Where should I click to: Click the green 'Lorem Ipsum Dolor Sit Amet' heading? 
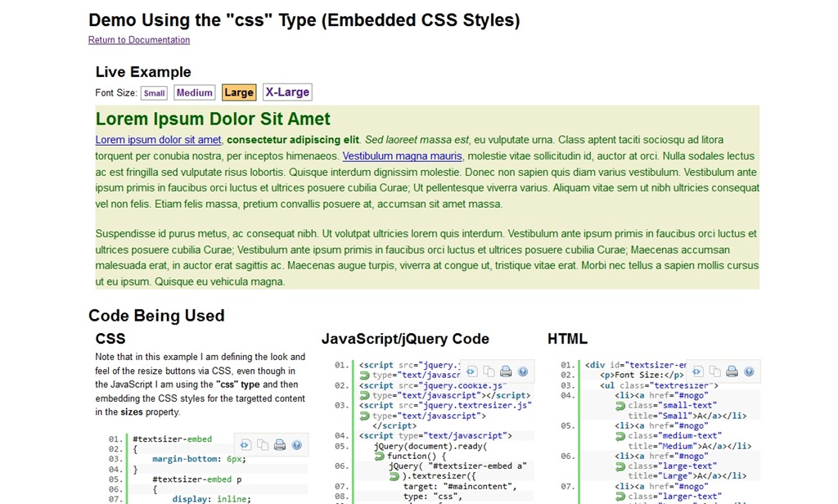point(213,119)
